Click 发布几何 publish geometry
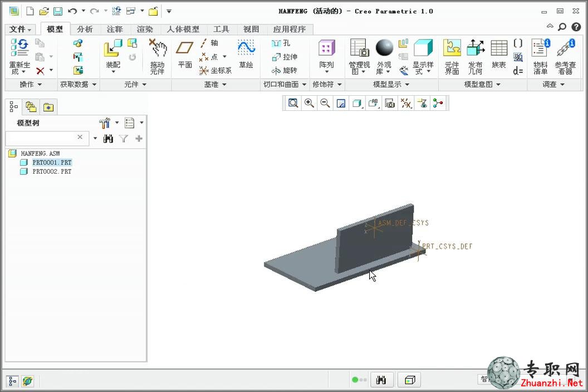 coord(475,57)
